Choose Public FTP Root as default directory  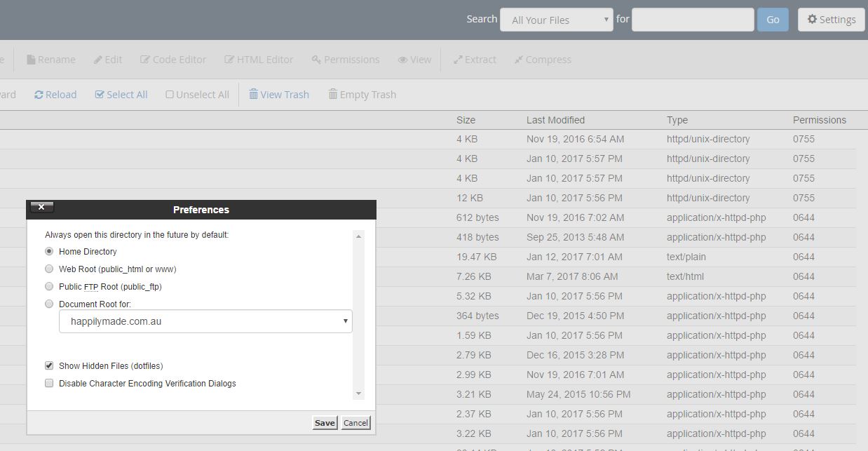click(49, 286)
